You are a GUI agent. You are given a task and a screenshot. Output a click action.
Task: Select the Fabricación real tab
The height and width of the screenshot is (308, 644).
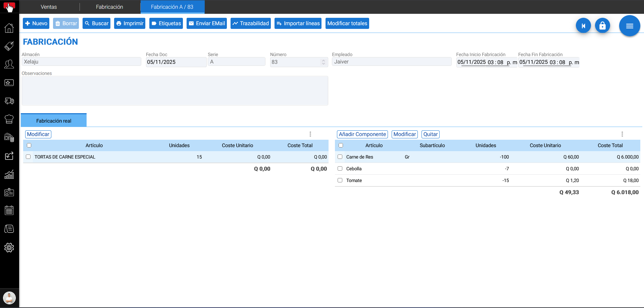pyautogui.click(x=54, y=121)
